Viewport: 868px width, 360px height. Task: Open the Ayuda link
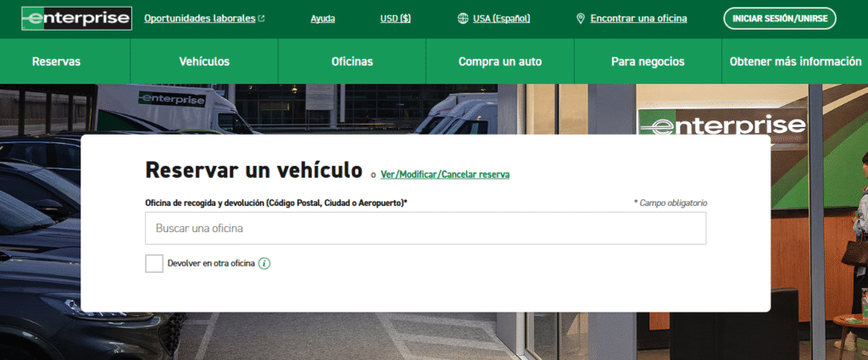323,19
